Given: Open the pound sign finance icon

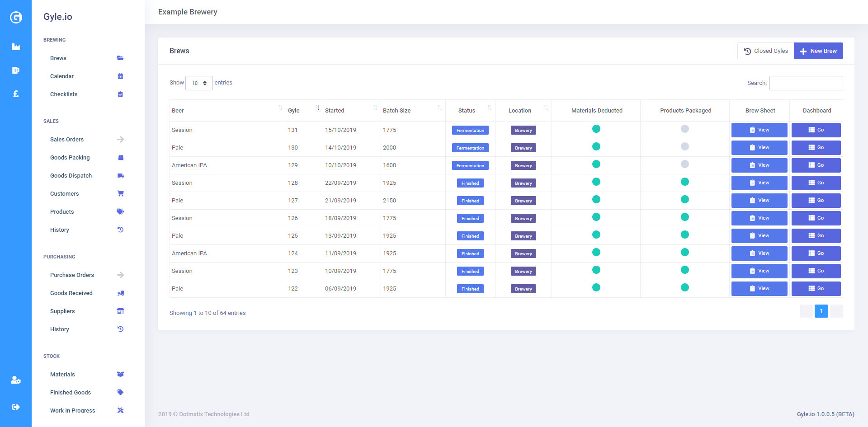Looking at the screenshot, I should tap(16, 94).
